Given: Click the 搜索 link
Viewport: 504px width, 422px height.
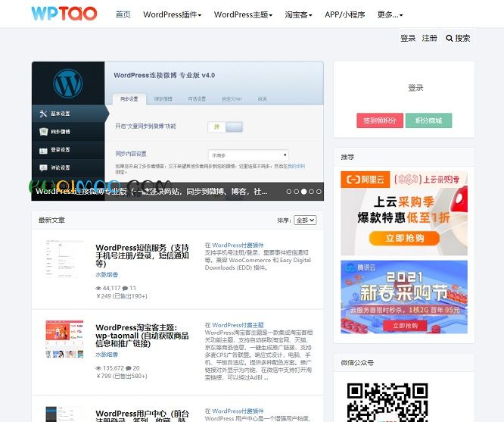Looking at the screenshot, I should pyautogui.click(x=462, y=39).
